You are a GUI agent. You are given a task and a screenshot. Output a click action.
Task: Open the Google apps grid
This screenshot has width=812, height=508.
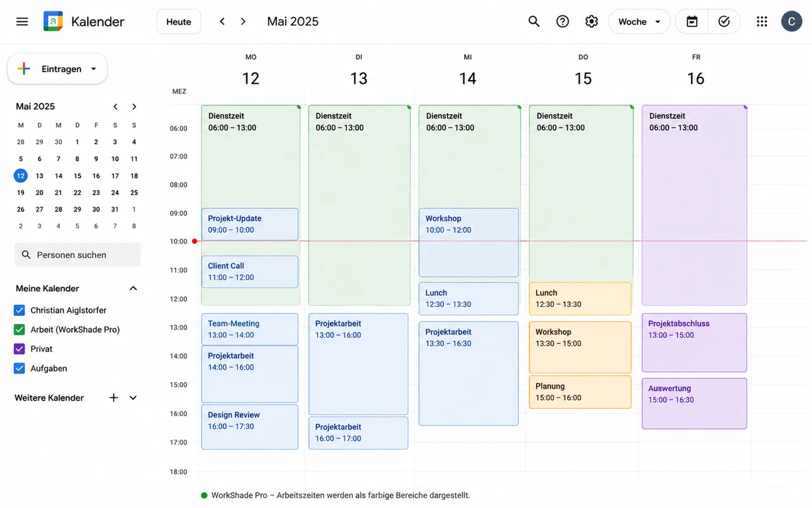762,22
